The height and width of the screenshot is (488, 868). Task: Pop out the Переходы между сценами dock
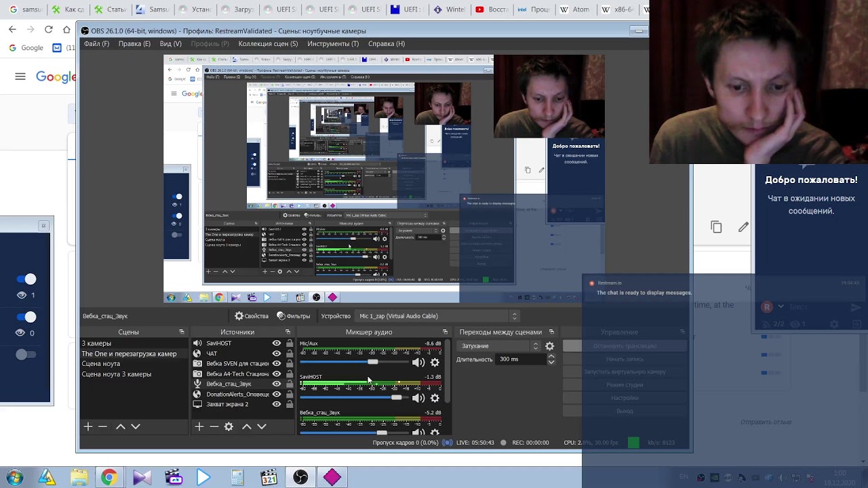click(x=551, y=332)
